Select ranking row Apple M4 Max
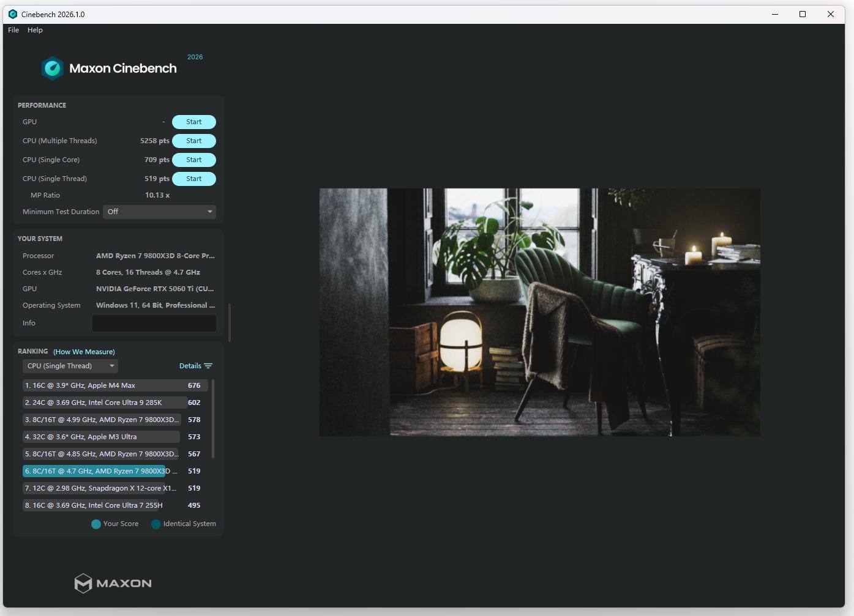 pos(115,385)
